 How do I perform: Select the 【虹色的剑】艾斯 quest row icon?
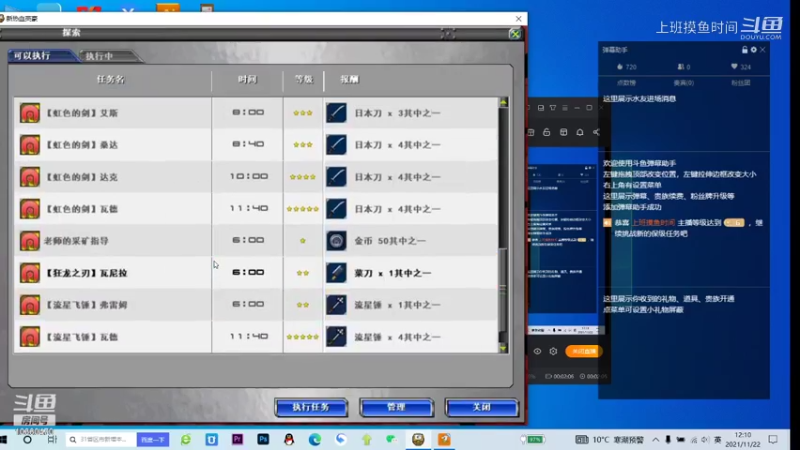point(30,113)
